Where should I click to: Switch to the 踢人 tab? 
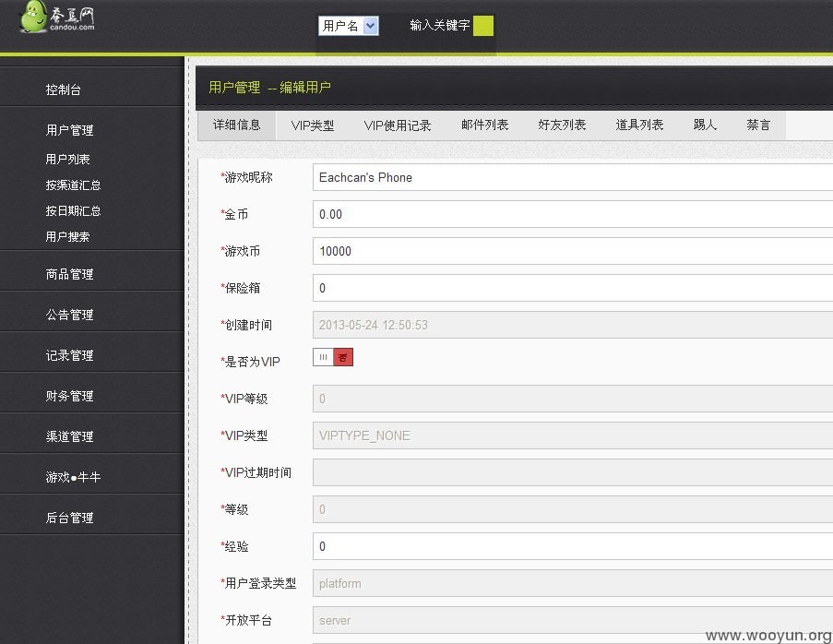(705, 125)
